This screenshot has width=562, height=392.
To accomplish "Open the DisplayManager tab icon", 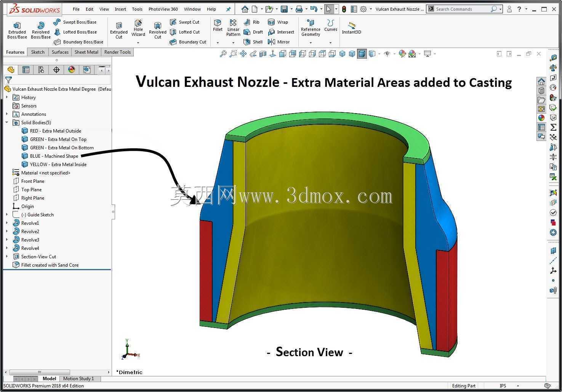I will [72, 70].
